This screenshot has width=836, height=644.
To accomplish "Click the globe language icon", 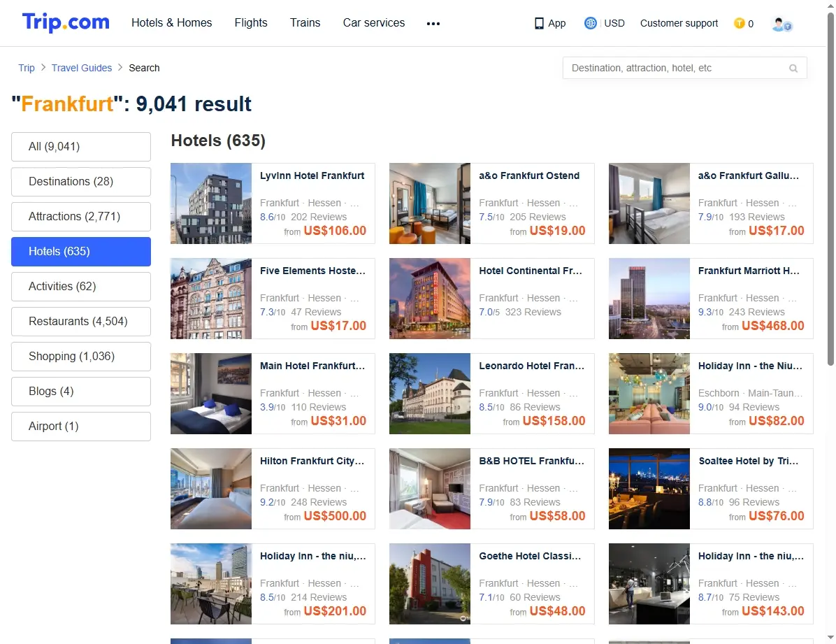I will tap(590, 23).
